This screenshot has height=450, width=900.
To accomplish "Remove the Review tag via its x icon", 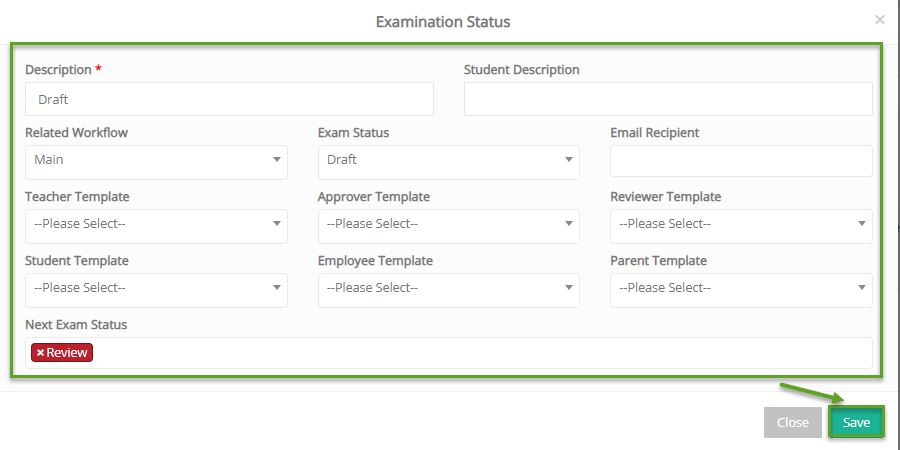I will coord(40,353).
